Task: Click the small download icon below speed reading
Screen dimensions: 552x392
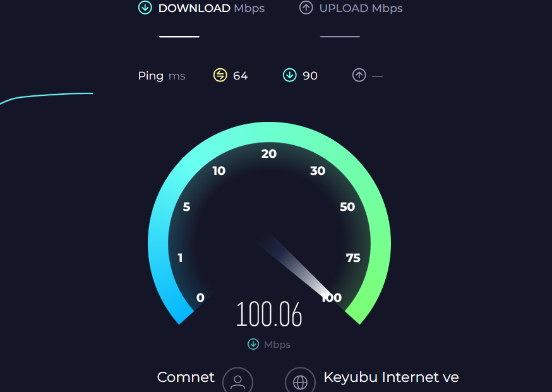Action: (253, 344)
